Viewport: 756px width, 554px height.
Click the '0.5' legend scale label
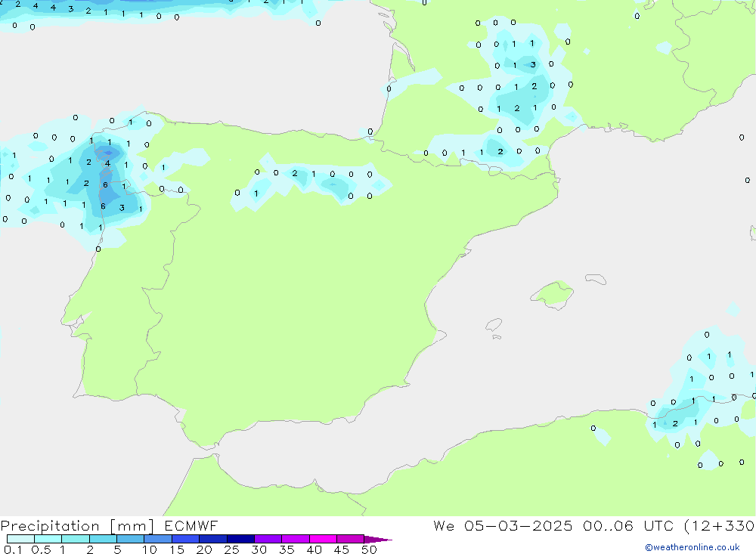click(x=41, y=549)
